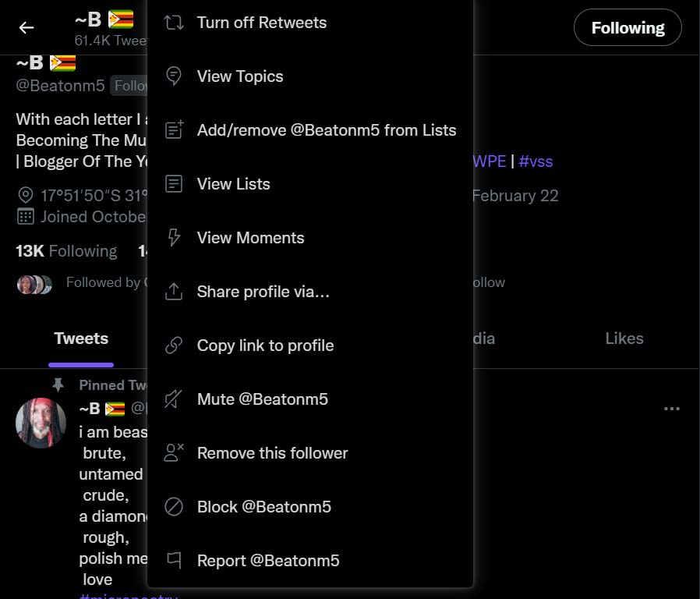Select View Lists menu entry
Image resolution: width=700 pixels, height=599 pixels.
pos(233,184)
